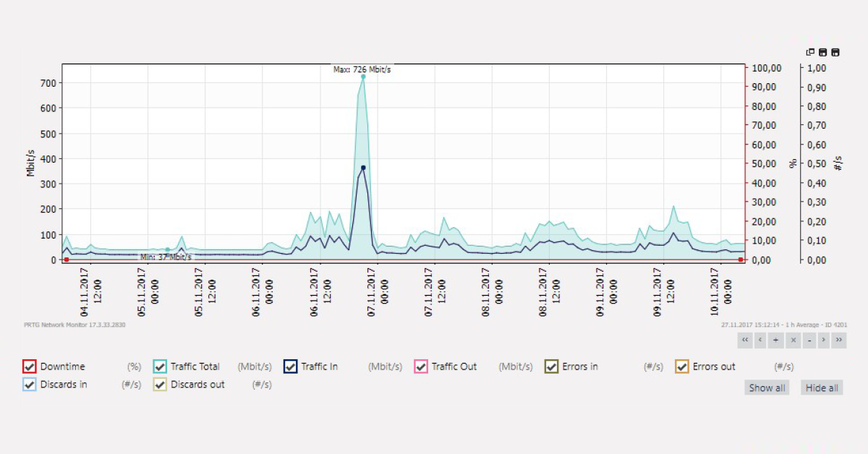Screen dimensions: 868x454
Task: Jump to the earliest data with double-left arrows
Action: [745, 340]
